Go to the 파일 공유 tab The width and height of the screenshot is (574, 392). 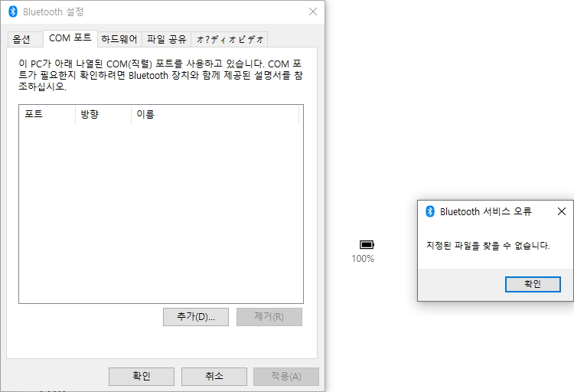(x=167, y=39)
